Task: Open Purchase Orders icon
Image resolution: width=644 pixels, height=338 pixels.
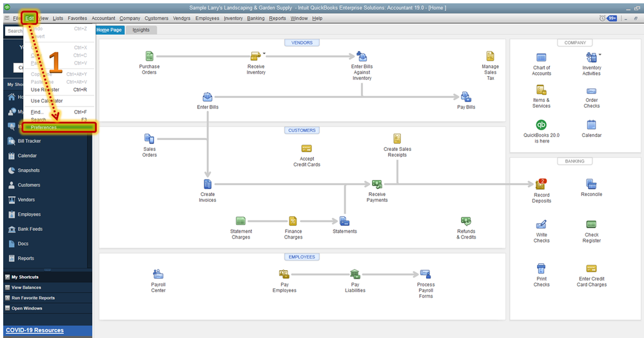Action: (x=149, y=56)
